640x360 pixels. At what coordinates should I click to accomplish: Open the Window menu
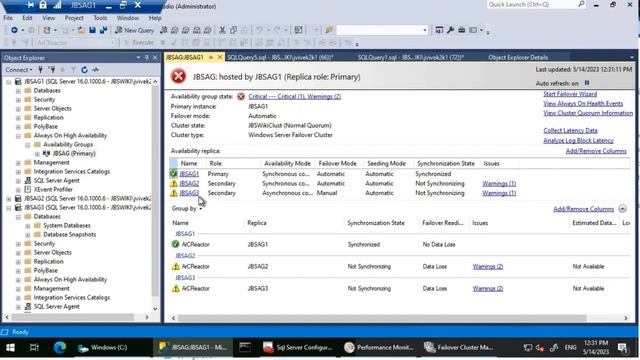pos(128,18)
